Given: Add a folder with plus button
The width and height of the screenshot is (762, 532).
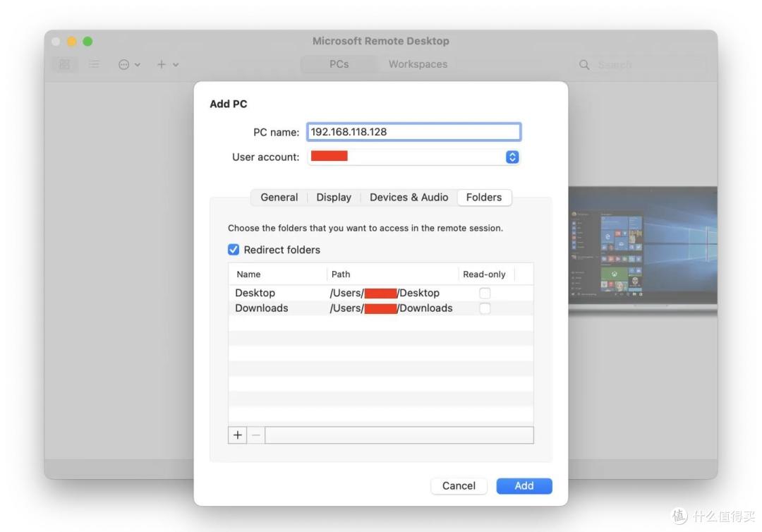Looking at the screenshot, I should click(x=238, y=435).
